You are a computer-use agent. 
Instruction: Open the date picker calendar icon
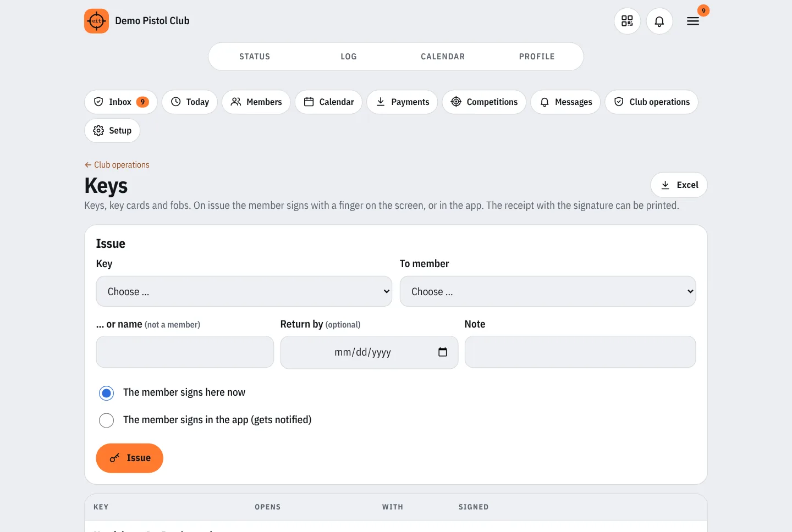(443, 352)
